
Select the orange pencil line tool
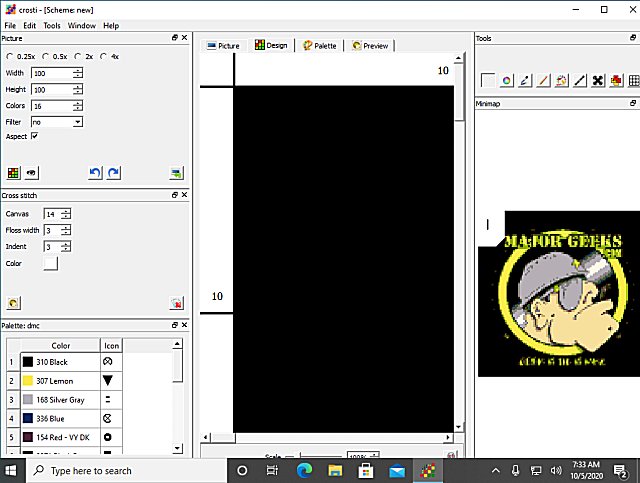point(543,80)
